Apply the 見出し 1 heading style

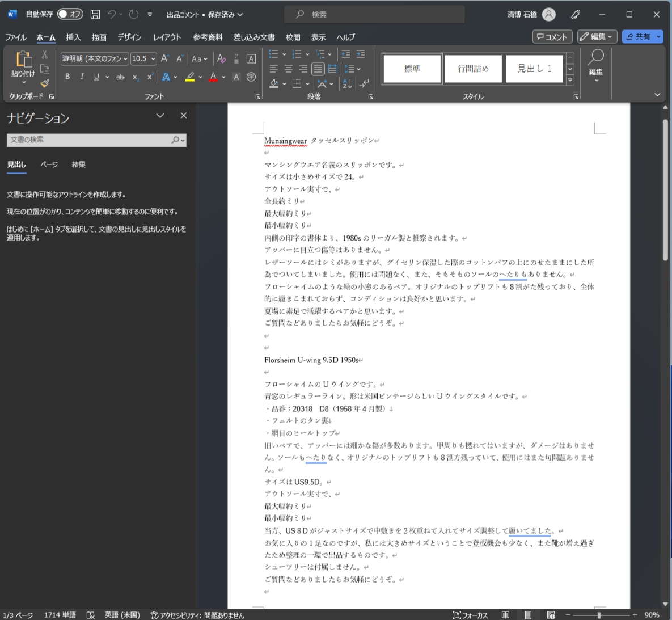coord(534,69)
